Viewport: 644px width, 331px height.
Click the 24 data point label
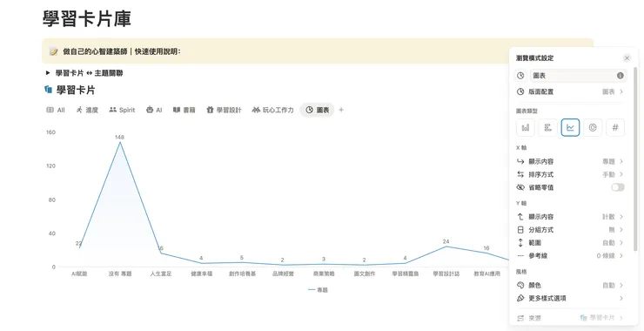446,241
